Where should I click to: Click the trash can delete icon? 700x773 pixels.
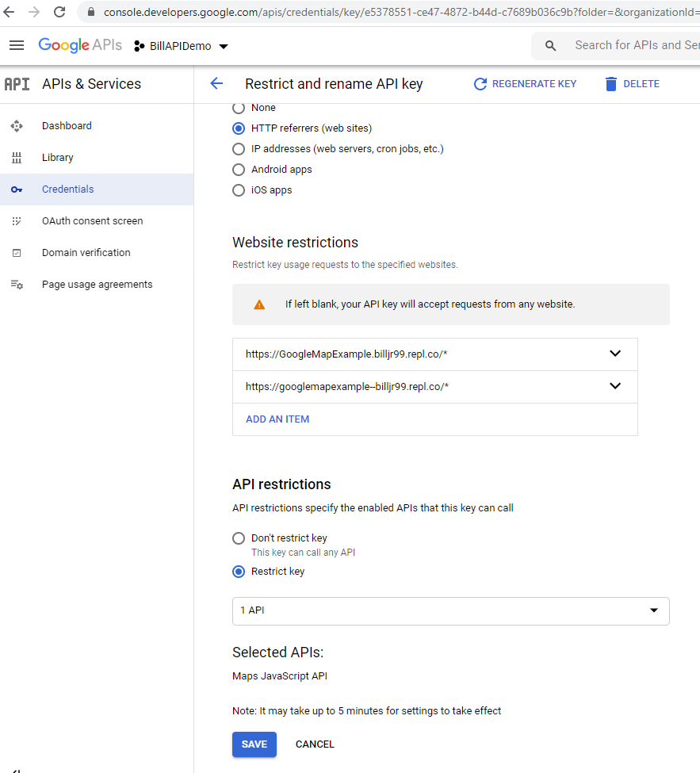tap(610, 84)
